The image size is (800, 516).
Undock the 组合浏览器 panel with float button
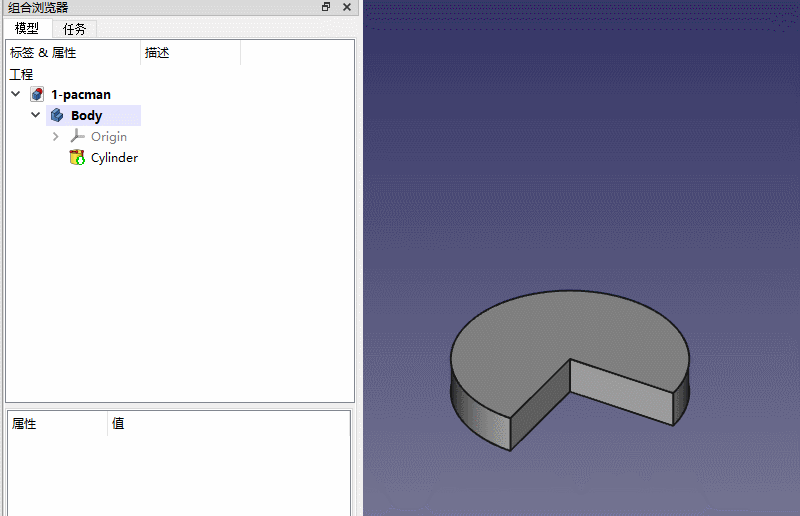pos(326,7)
